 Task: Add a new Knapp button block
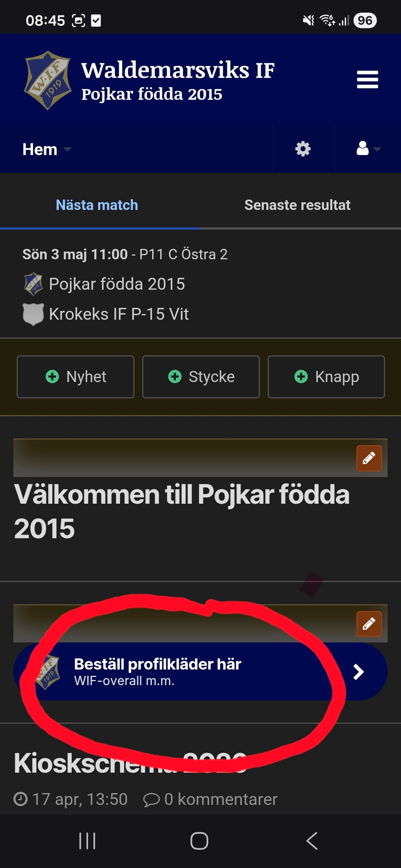(x=326, y=377)
